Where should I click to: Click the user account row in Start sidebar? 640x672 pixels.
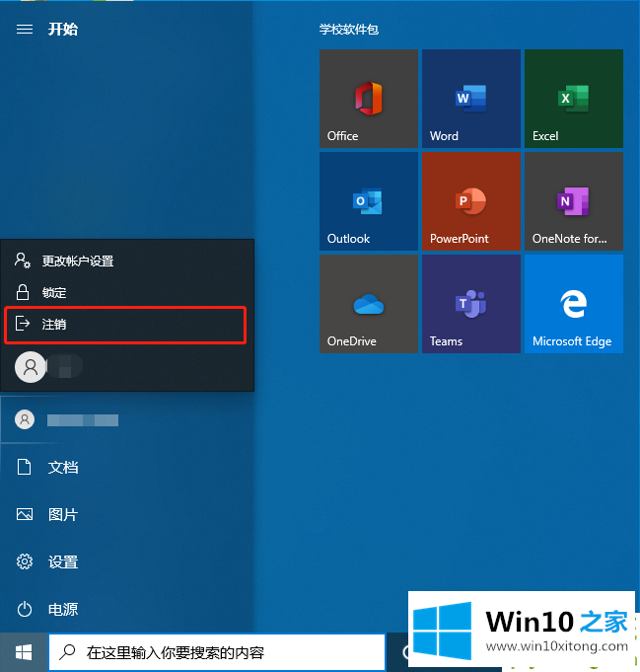127,419
